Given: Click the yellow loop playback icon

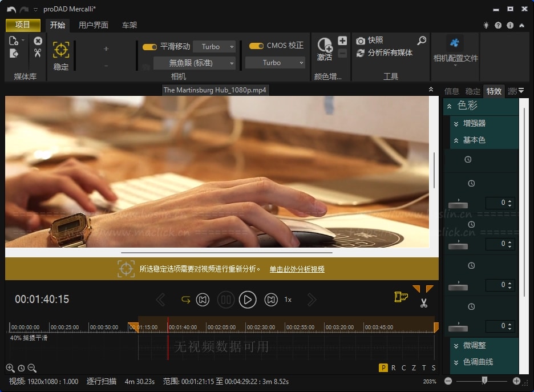Looking at the screenshot, I should point(185,300).
